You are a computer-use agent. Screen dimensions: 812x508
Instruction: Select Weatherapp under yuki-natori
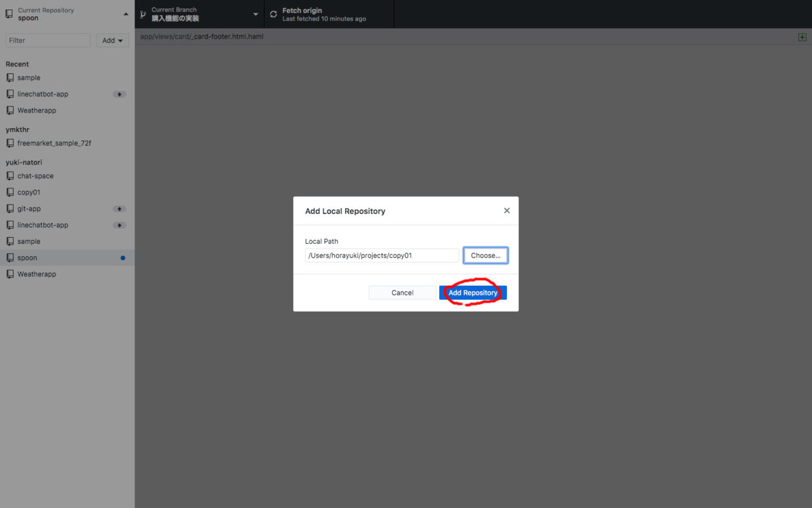pos(67,274)
